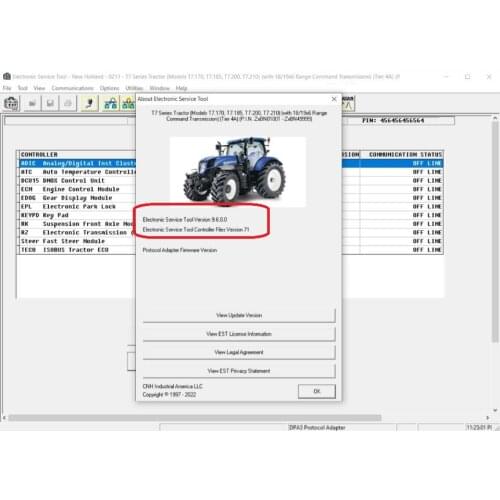Open the Help menu
Screen dimensions: 500x500
click(181, 88)
